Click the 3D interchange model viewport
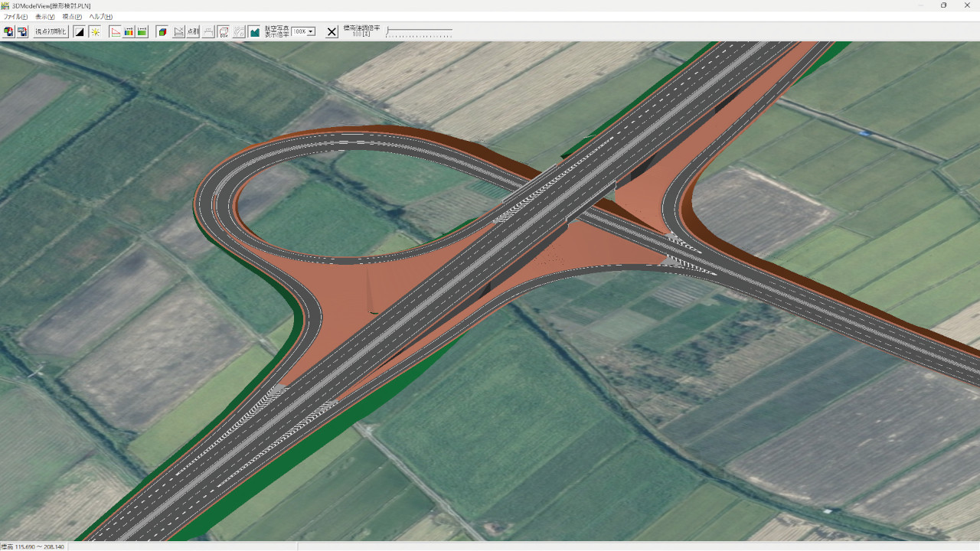The height and width of the screenshot is (551, 980). click(x=490, y=292)
